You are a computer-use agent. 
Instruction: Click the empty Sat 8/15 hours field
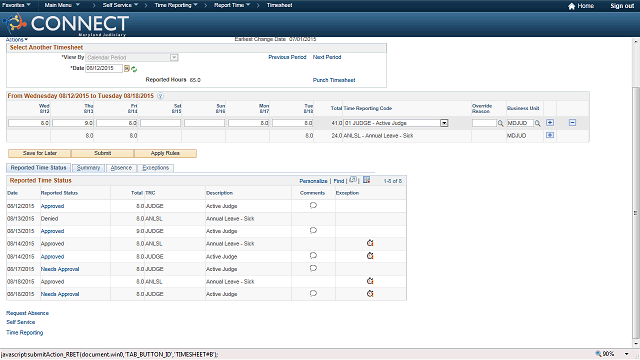(x=160, y=123)
